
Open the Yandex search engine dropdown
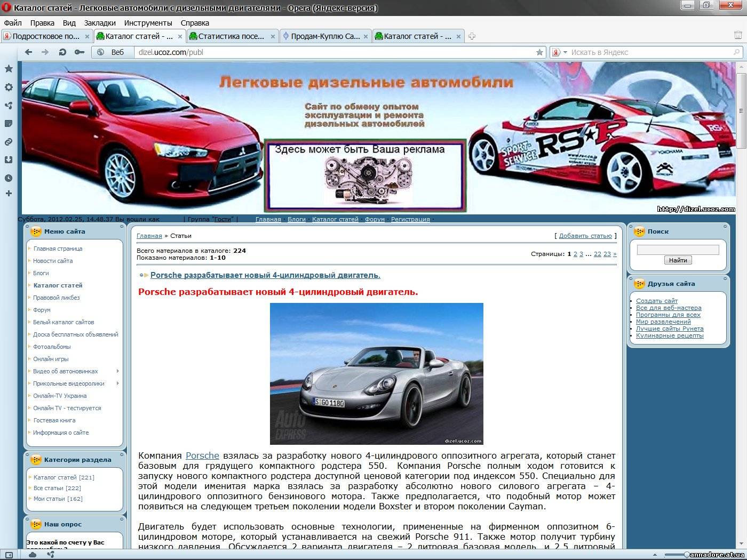(565, 52)
